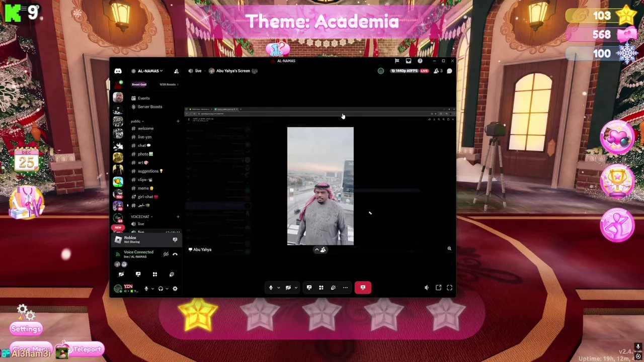644x362 pixels.
Task: Create channel in public category plus icon
Action: pos(178,121)
